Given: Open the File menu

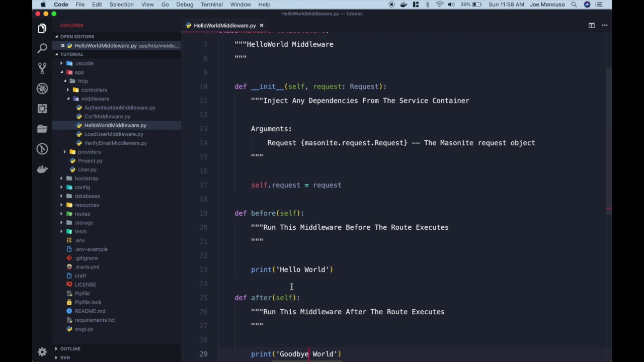Looking at the screenshot, I should point(80,5).
